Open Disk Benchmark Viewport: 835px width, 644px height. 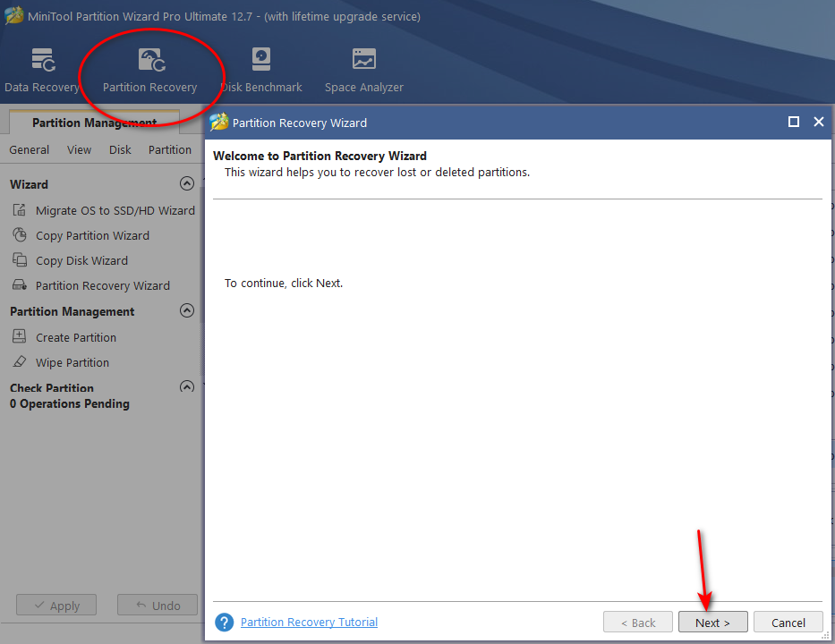pyautogui.click(x=261, y=71)
